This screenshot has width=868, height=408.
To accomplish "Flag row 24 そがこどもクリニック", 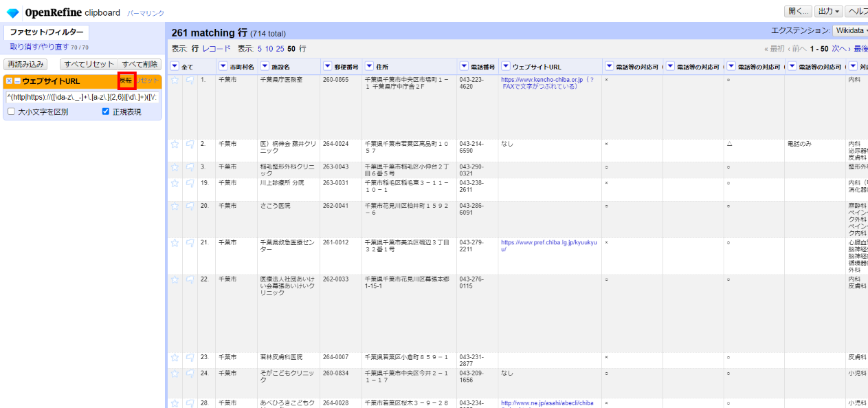I will click(190, 374).
